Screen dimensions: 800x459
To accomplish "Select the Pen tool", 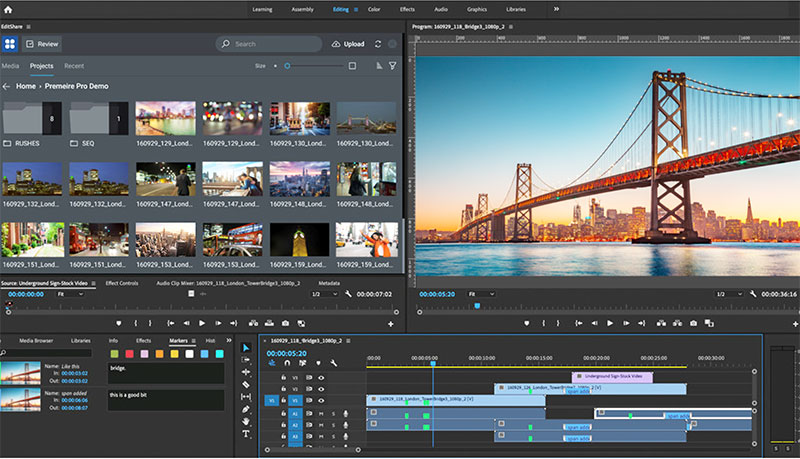I will coord(246,409).
